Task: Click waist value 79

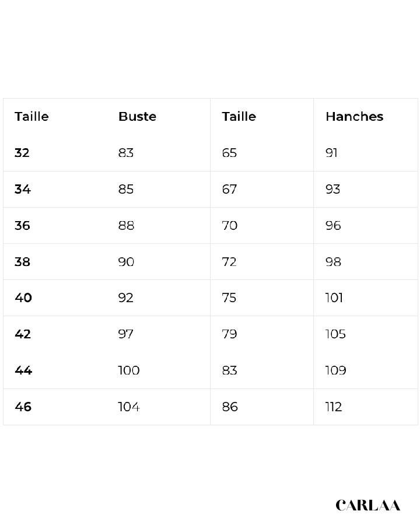Action: coord(229,334)
